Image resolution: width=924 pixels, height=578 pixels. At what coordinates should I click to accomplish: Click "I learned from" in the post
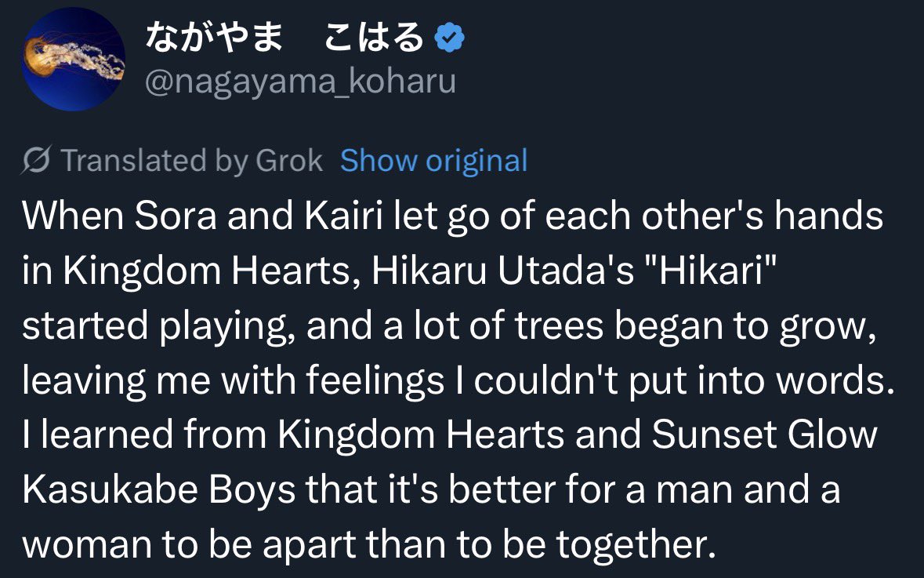[x=144, y=434]
